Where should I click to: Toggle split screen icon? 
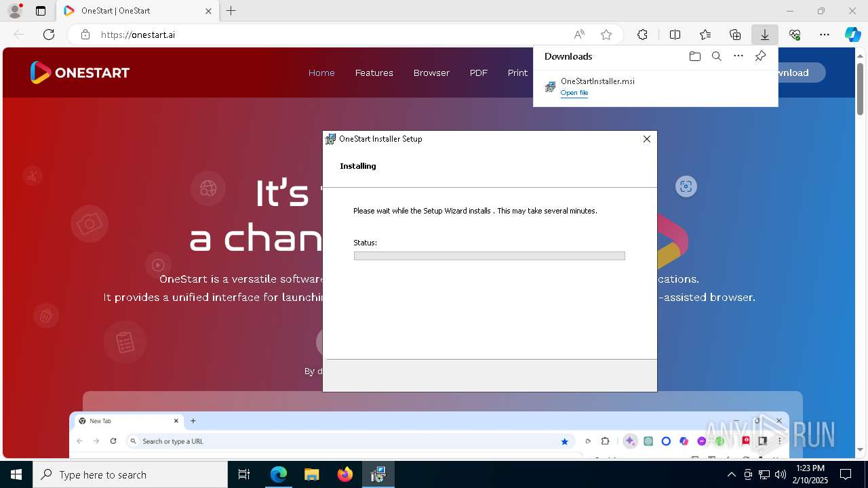coord(675,35)
